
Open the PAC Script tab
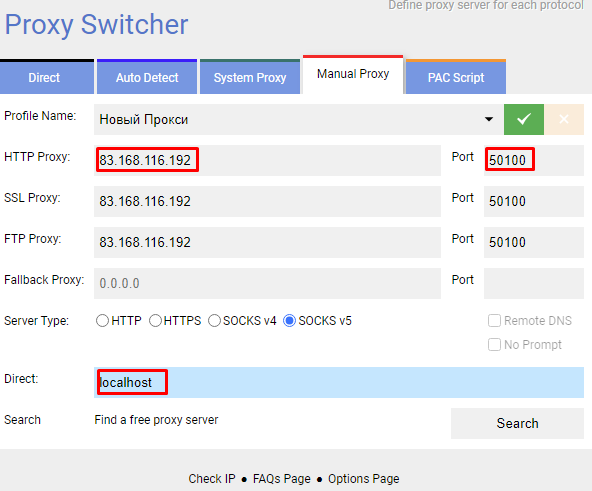click(456, 77)
